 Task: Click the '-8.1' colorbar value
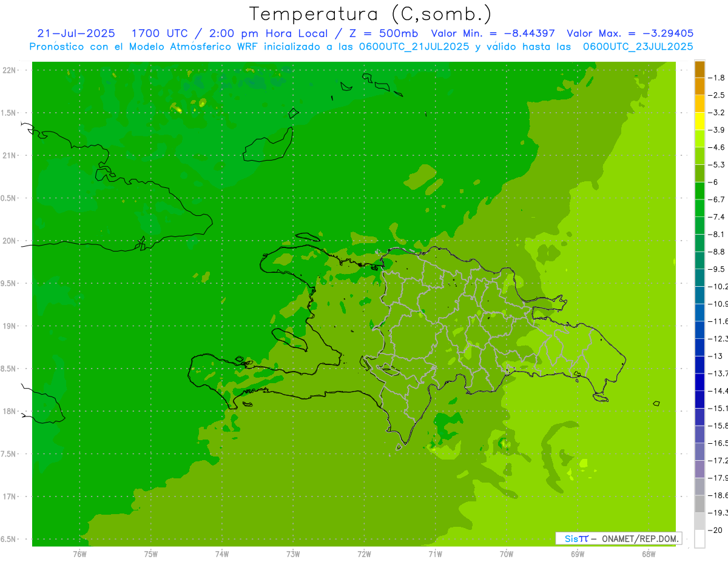(716, 234)
